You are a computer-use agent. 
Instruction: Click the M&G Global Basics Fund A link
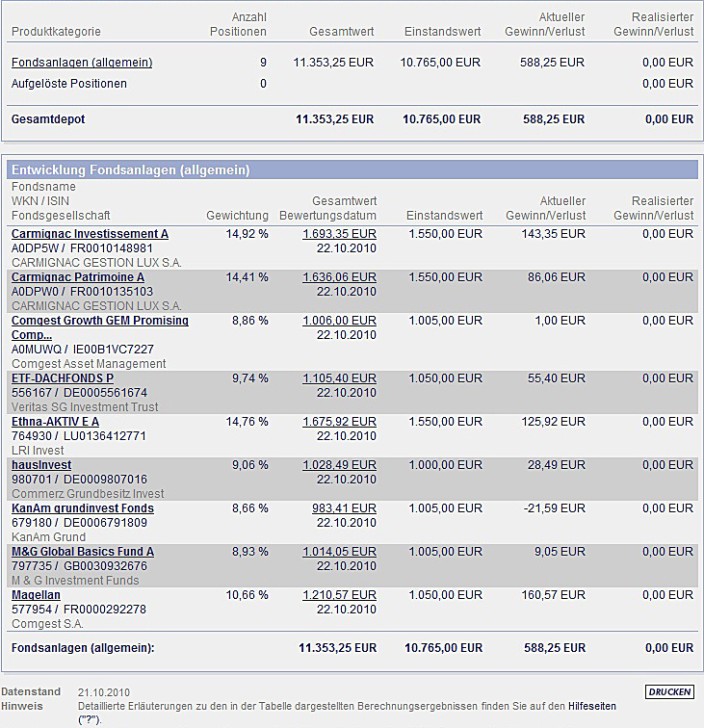pos(83,552)
